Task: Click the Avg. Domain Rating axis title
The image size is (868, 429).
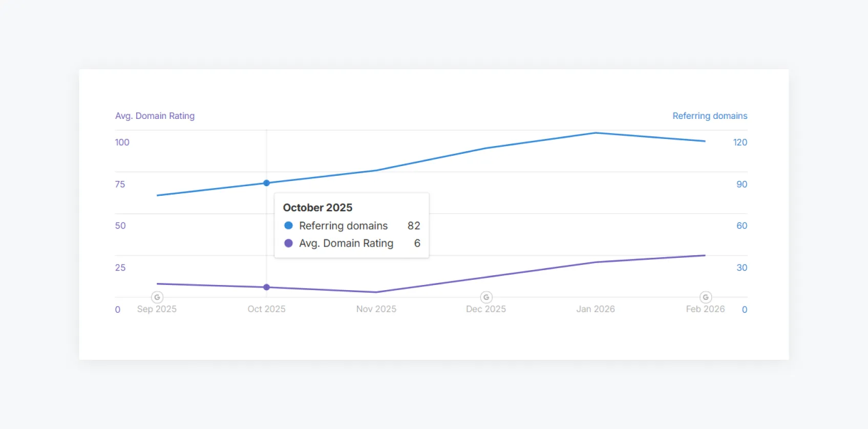Action: [x=155, y=116]
